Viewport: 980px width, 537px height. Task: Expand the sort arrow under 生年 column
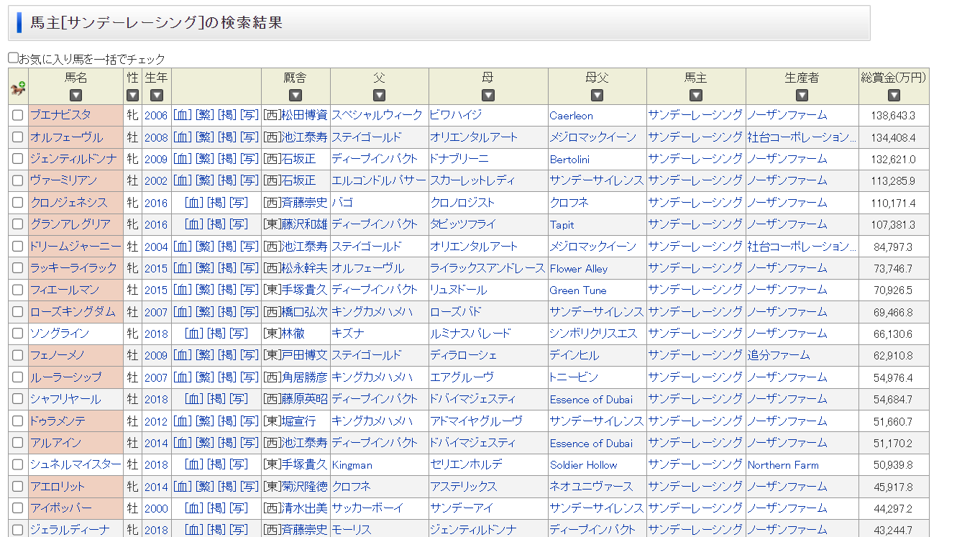[156, 95]
